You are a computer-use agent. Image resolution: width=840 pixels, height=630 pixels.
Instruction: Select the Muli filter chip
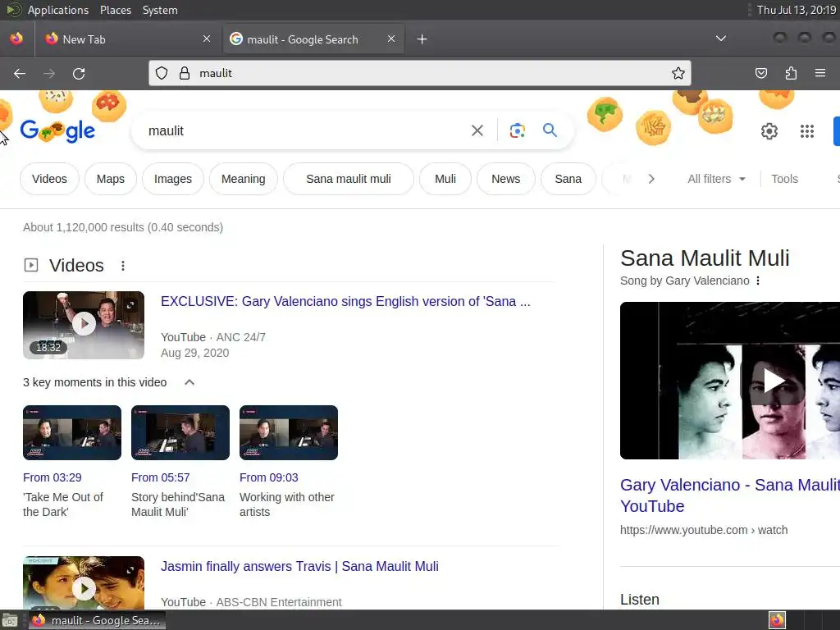click(445, 179)
